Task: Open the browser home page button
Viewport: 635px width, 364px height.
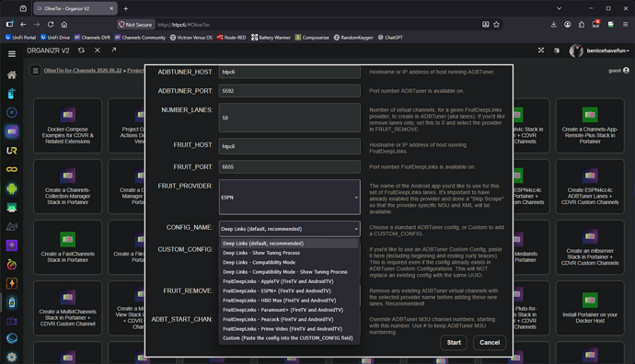Action: coord(64,24)
